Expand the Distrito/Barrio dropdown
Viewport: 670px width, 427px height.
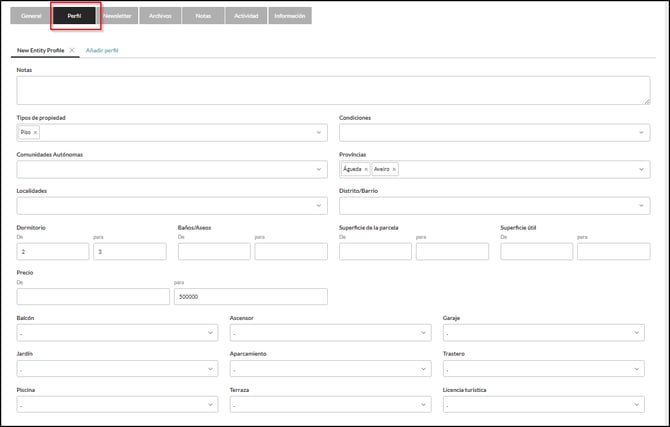pyautogui.click(x=641, y=206)
